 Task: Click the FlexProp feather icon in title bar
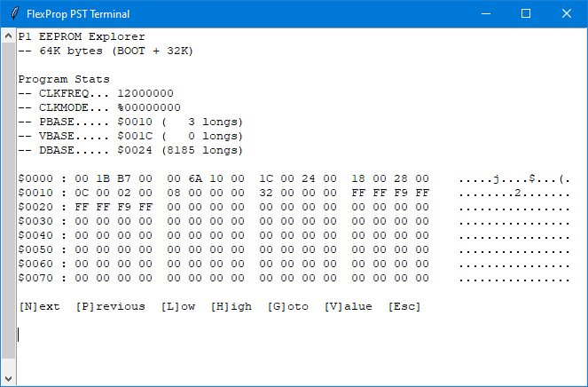(x=12, y=13)
